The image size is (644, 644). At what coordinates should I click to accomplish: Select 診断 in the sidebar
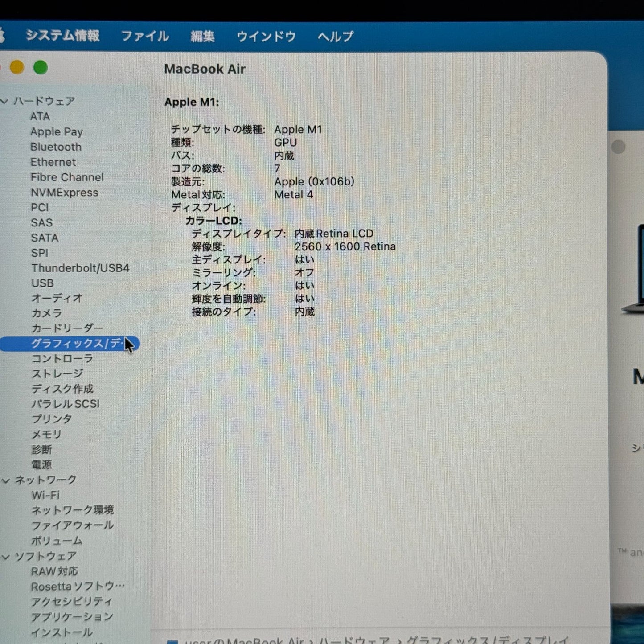[x=41, y=450]
